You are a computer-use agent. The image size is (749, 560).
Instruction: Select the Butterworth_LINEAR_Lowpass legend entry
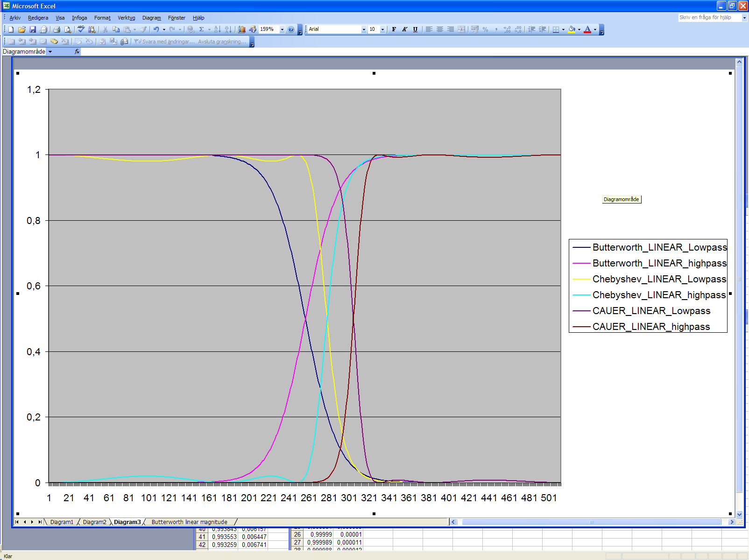click(650, 247)
